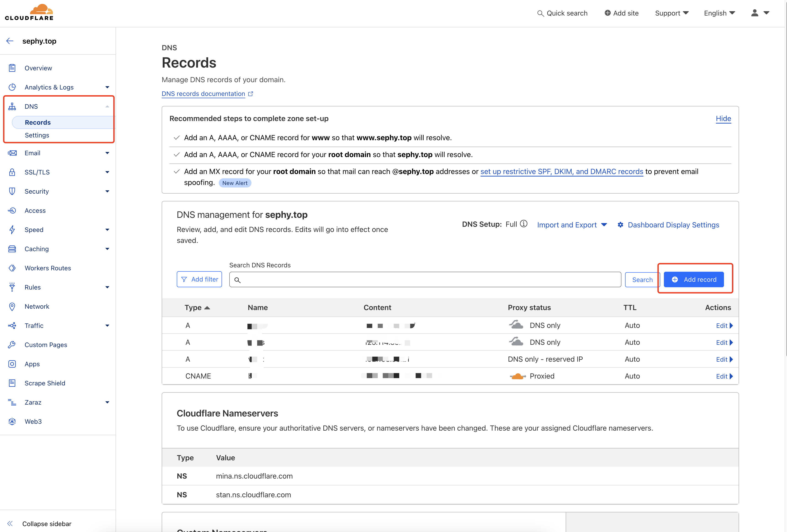The width and height of the screenshot is (787, 532).
Task: Click the Add filter button
Action: pos(199,279)
